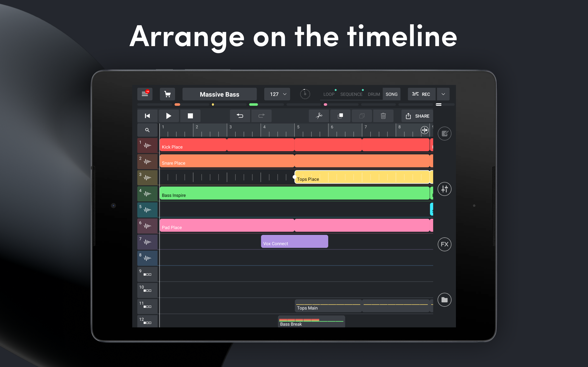
Task: Duplicate the selected clip
Action: click(x=340, y=116)
